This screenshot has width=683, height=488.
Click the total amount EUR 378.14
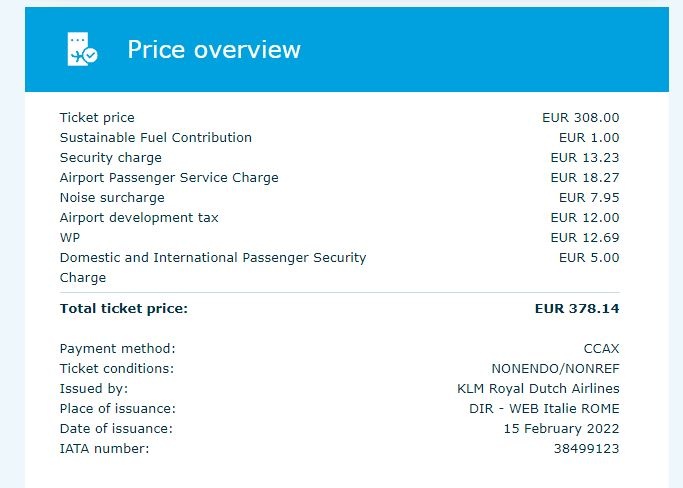tap(577, 309)
